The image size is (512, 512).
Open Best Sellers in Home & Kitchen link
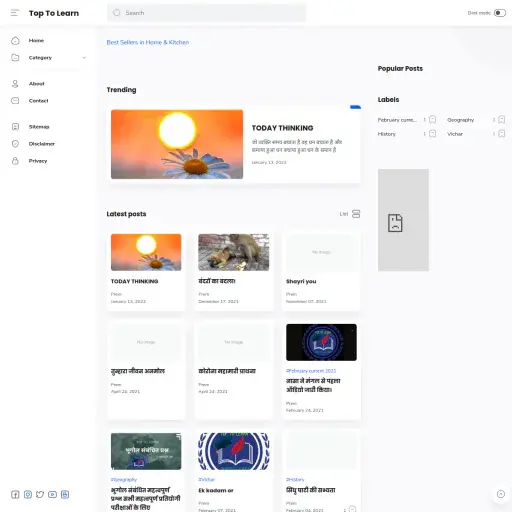tap(148, 42)
